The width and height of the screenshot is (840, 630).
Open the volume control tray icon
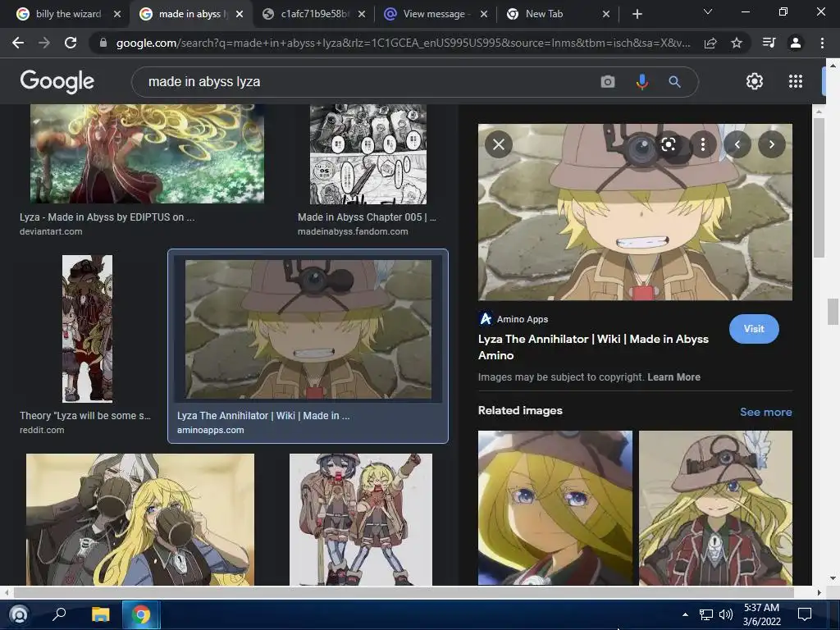coord(726,614)
